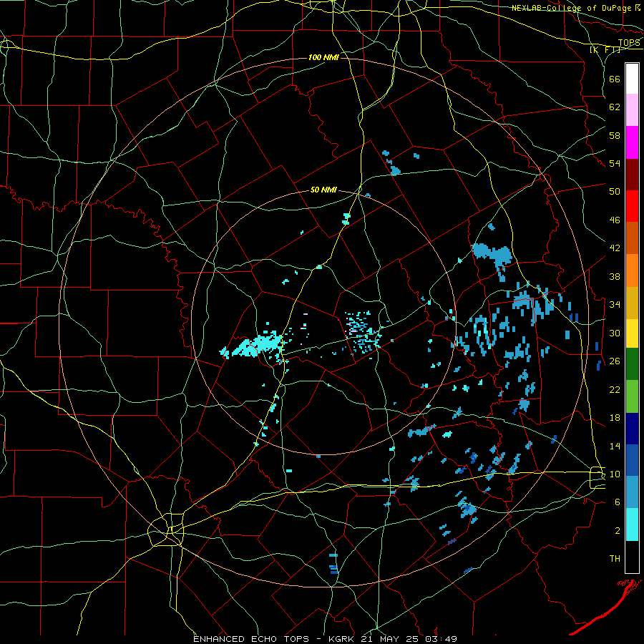Screen dimensions: 644x644
Task: Click the TH legend label
Action: (x=615, y=559)
